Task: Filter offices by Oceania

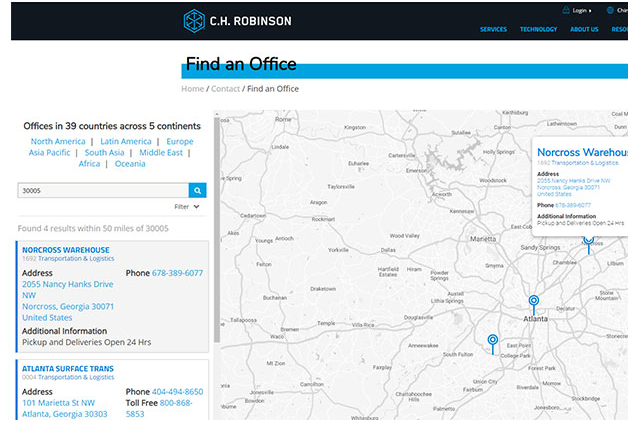Action: pos(130,164)
